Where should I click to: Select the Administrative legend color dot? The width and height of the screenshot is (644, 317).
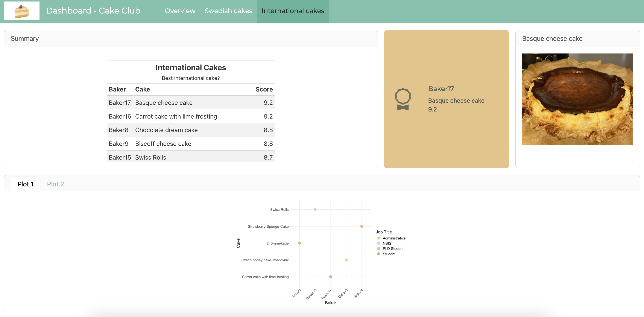pos(379,238)
